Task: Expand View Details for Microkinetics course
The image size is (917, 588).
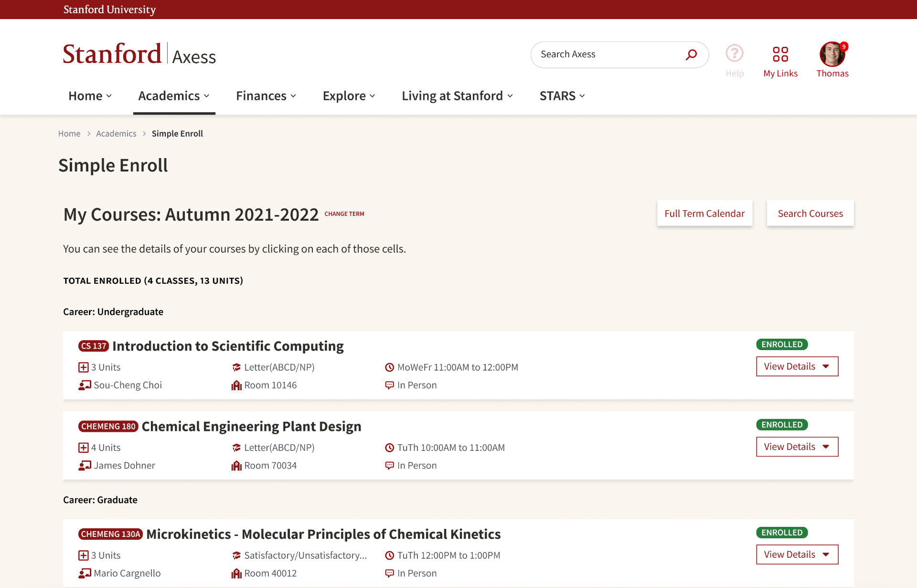Action: [x=797, y=555]
